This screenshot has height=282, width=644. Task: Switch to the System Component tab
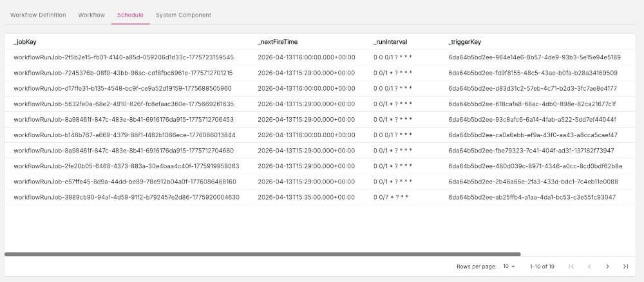(183, 15)
